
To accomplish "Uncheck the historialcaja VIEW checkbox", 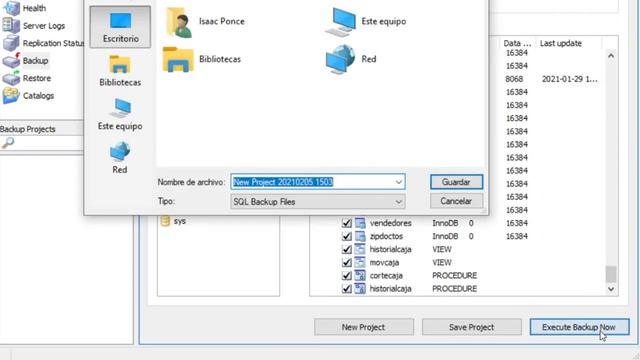I will click(x=347, y=249).
